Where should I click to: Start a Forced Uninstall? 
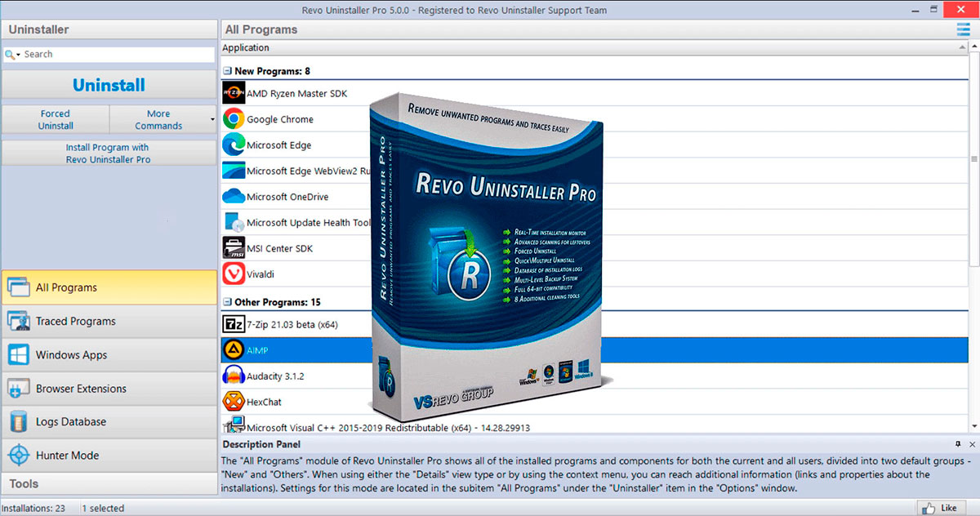pyautogui.click(x=56, y=119)
